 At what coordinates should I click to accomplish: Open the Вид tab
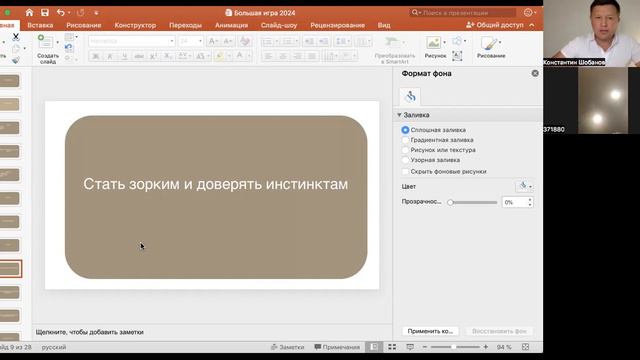point(384,25)
